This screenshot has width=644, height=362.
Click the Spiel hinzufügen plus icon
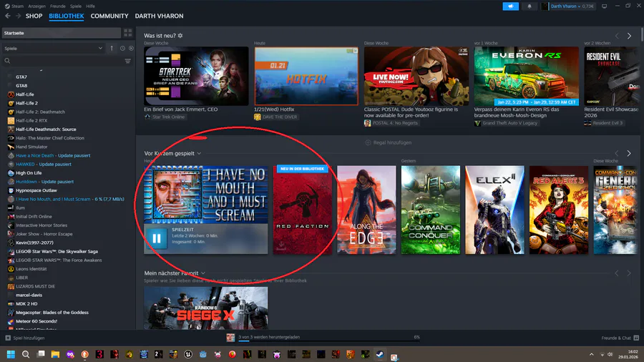(x=8, y=338)
